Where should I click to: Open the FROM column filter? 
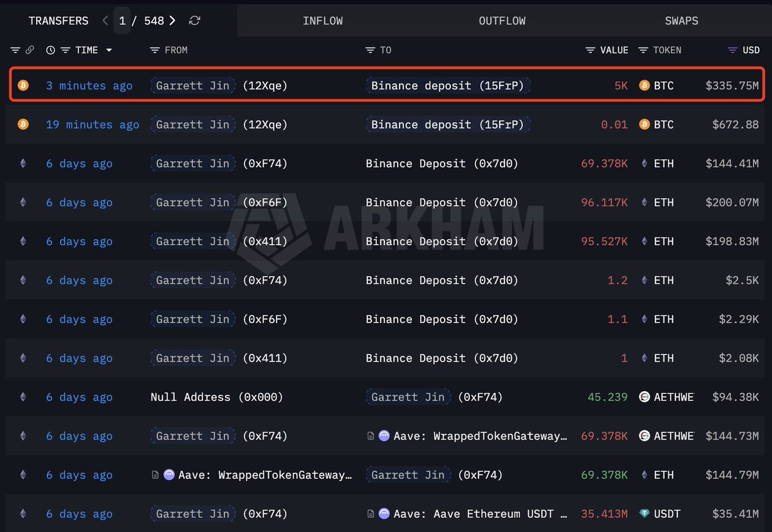point(154,50)
